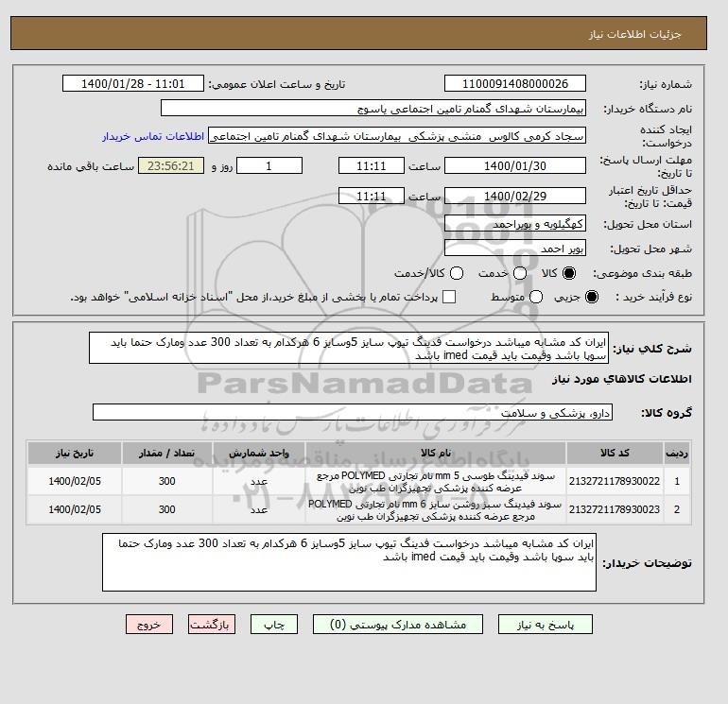Click the buyer name field بیمارستان شهدای گمنام
This screenshot has width=728, height=704.
pos(373,108)
